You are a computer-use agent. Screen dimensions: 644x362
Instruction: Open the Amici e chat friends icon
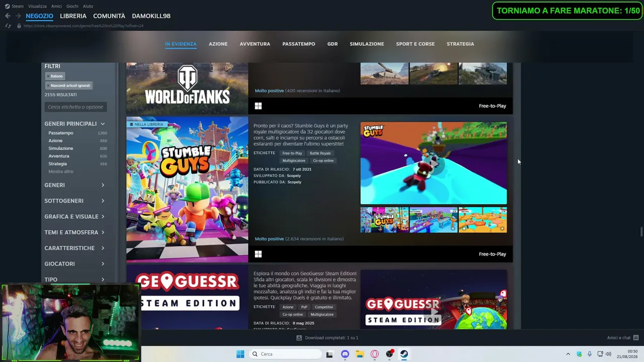click(636, 338)
